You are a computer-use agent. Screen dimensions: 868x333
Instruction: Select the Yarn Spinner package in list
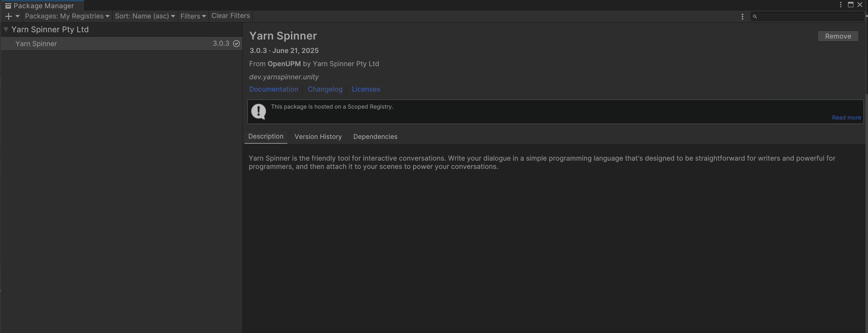coord(36,44)
